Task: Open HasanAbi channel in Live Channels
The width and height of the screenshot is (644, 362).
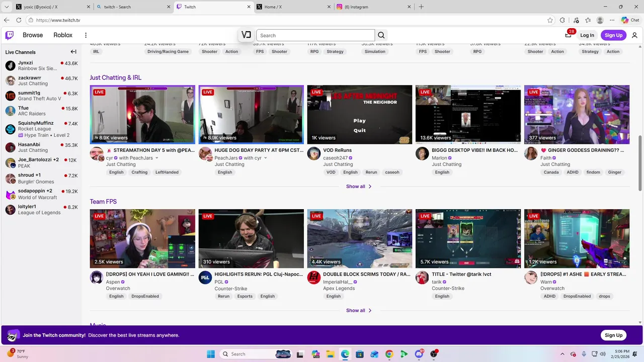Action: [41, 147]
